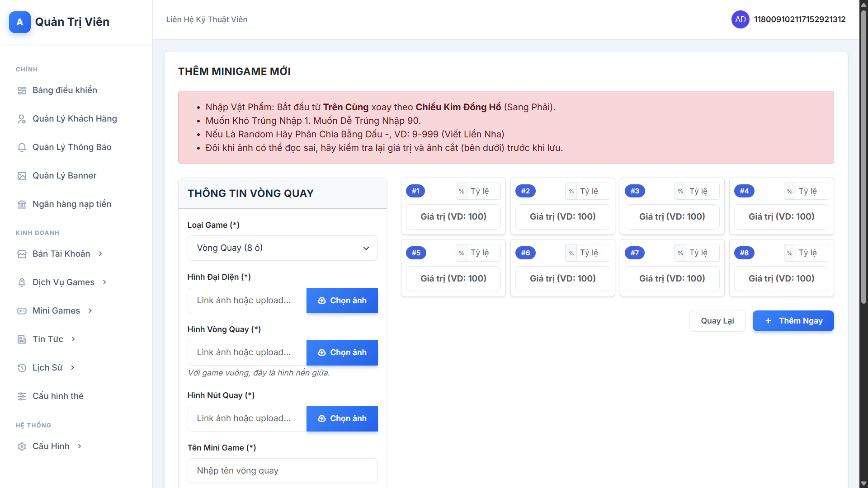The width and height of the screenshot is (868, 488).
Task: Open the Lịch Sử menu item
Action: click(47, 368)
